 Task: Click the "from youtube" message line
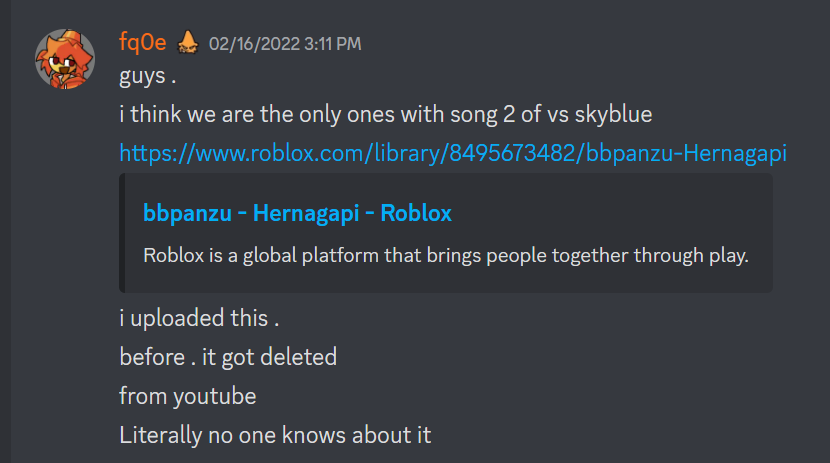(187, 396)
